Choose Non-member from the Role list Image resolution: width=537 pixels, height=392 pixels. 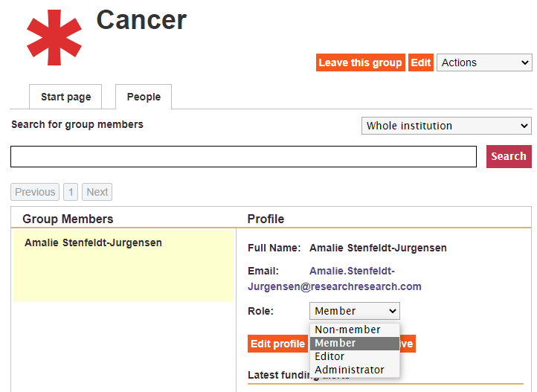point(347,330)
